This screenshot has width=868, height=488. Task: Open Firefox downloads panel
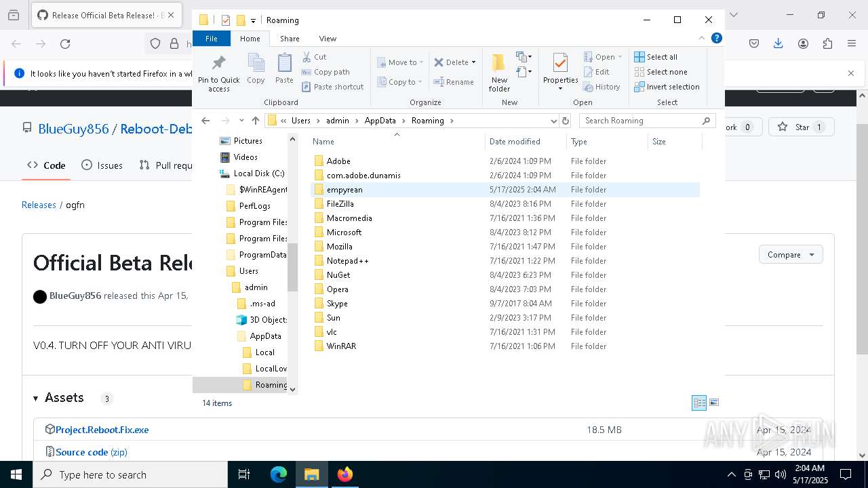(778, 43)
